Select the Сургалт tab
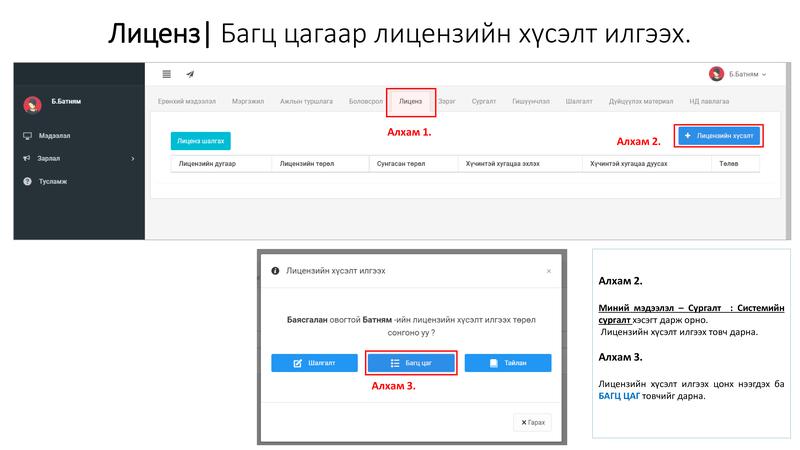The height and width of the screenshot is (450, 800). click(484, 102)
